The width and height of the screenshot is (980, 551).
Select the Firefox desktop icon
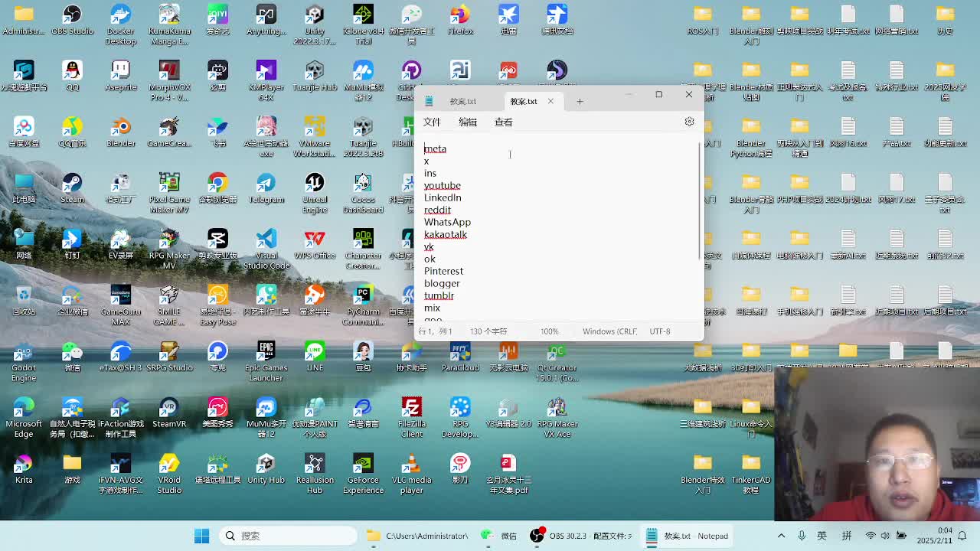[460, 21]
